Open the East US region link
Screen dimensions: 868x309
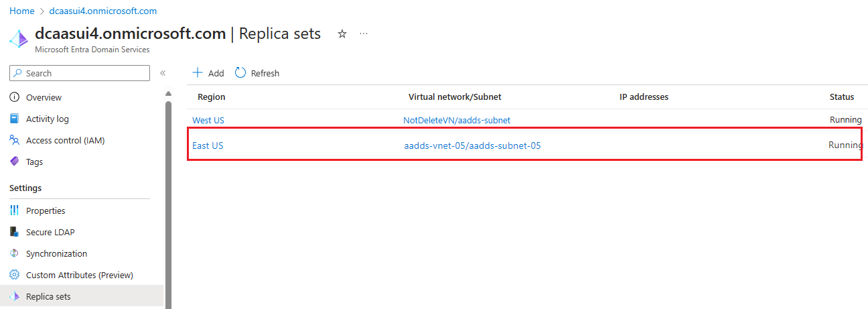208,145
